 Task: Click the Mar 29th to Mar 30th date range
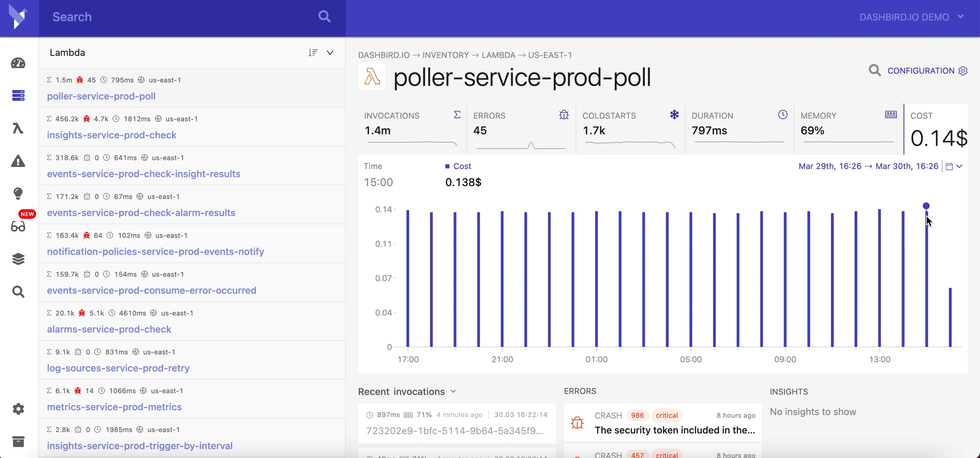pos(868,166)
